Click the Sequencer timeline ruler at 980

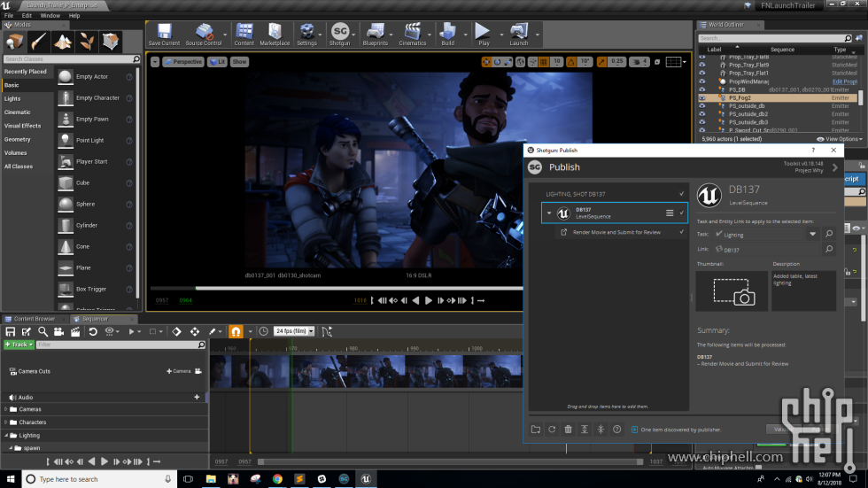[353, 349]
